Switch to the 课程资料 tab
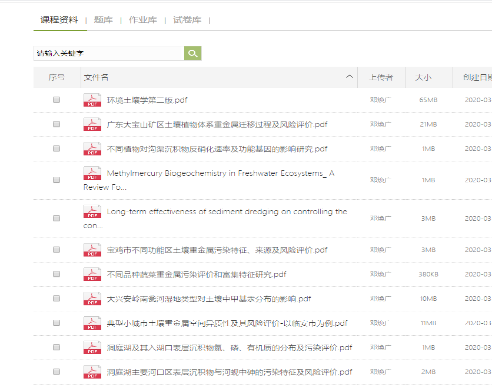492x385 pixels. [x=59, y=20]
